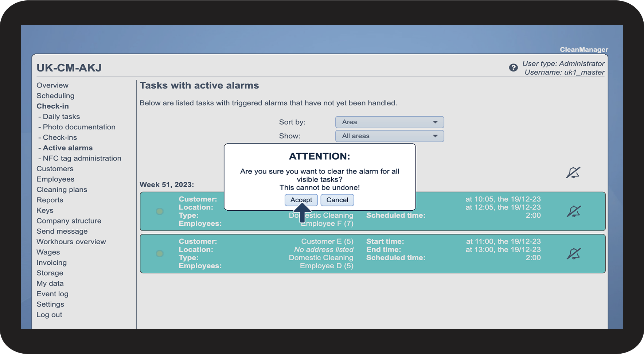The height and width of the screenshot is (354, 644).
Task: Log out from the sidebar
Action: point(49,315)
